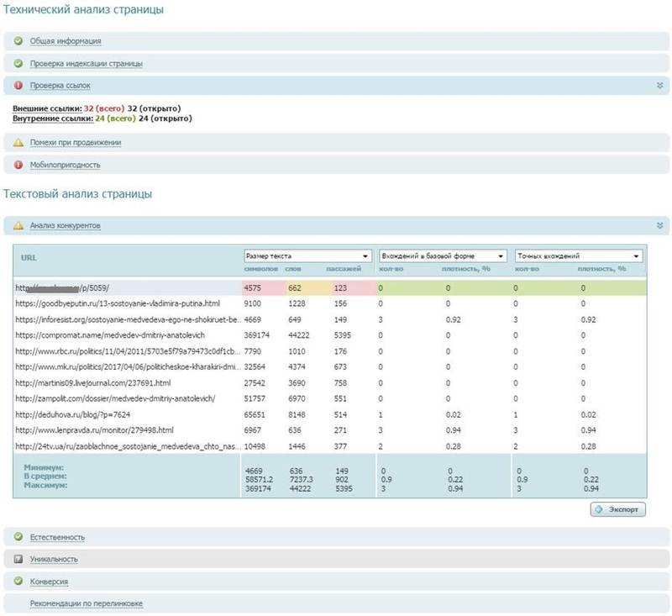Screen dimensions: 672x616
Task: Click green check icon beside Общая информация
Action: point(18,40)
